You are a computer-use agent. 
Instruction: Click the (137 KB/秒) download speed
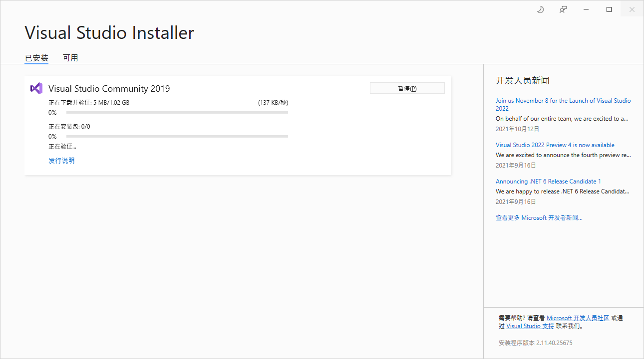coord(273,103)
